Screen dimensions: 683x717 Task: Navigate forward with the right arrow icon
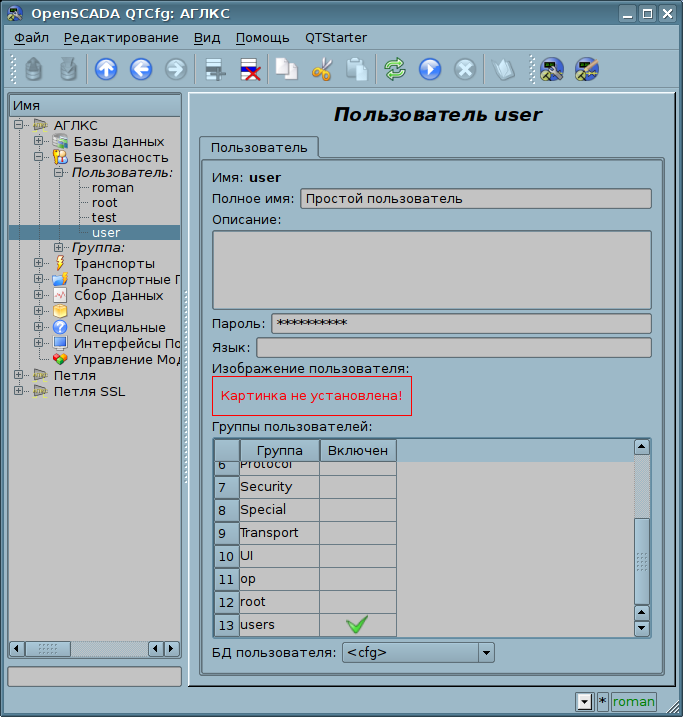(176, 70)
